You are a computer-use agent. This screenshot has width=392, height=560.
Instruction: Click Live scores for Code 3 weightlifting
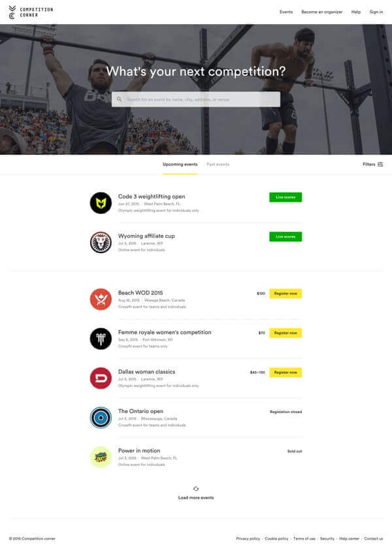click(x=286, y=197)
